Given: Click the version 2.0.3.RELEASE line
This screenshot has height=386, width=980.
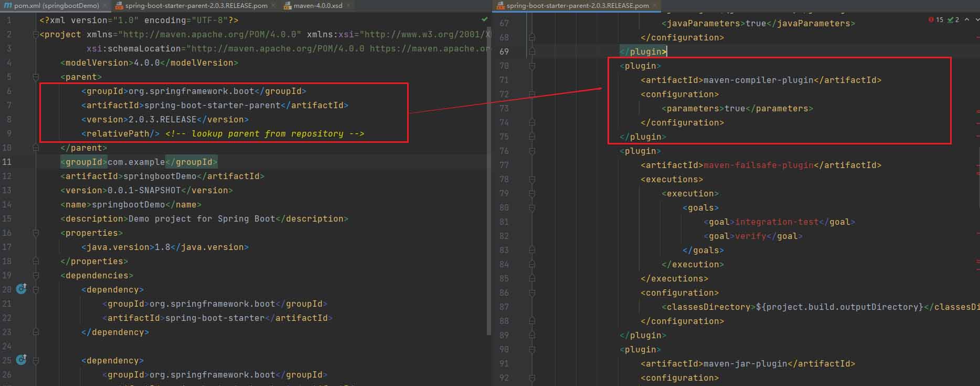Looking at the screenshot, I should click(x=165, y=119).
